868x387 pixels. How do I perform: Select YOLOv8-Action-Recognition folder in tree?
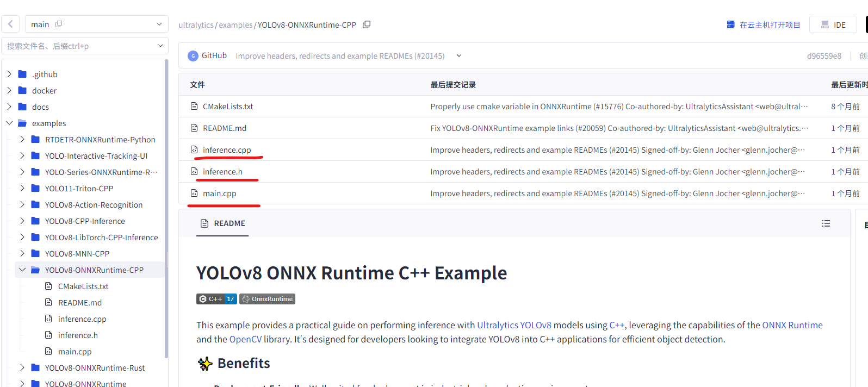pos(94,205)
